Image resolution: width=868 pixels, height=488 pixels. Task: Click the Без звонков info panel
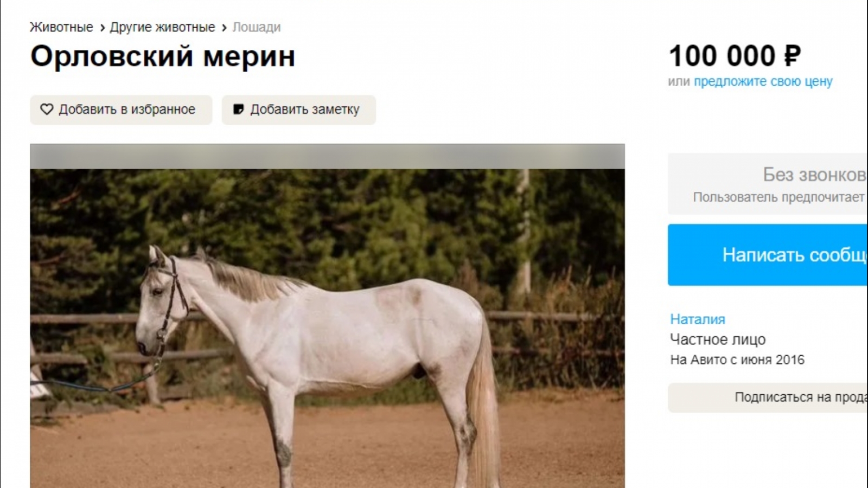tap(768, 184)
